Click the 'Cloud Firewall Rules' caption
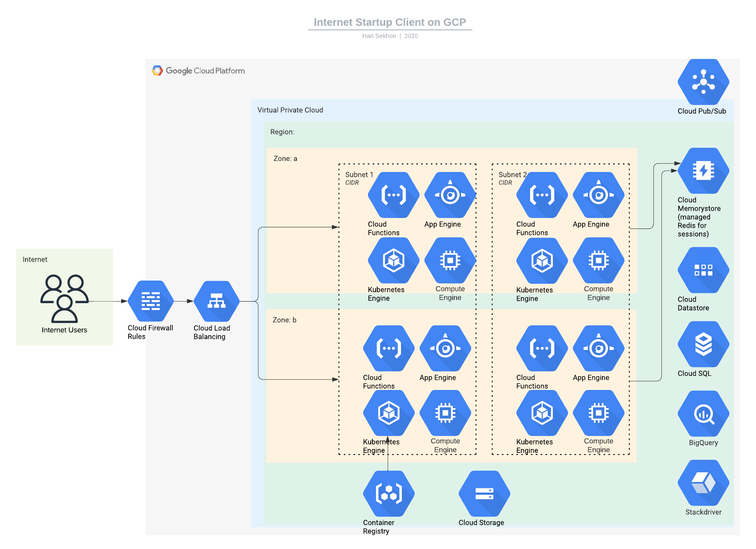 [x=150, y=332]
